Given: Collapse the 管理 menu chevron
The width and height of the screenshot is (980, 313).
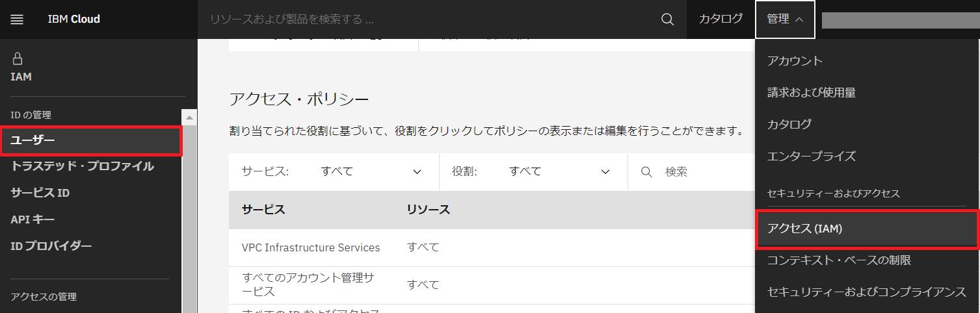Looking at the screenshot, I should pyautogui.click(x=799, y=19).
